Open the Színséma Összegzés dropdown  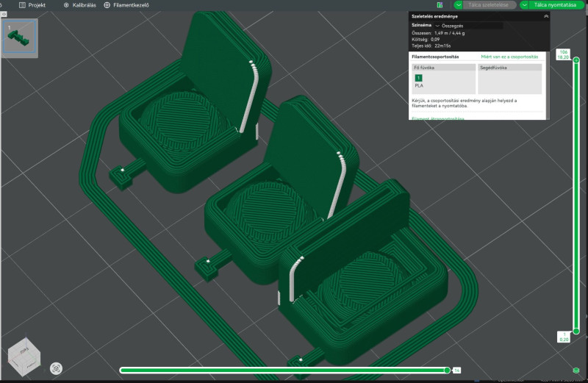pyautogui.click(x=468, y=26)
